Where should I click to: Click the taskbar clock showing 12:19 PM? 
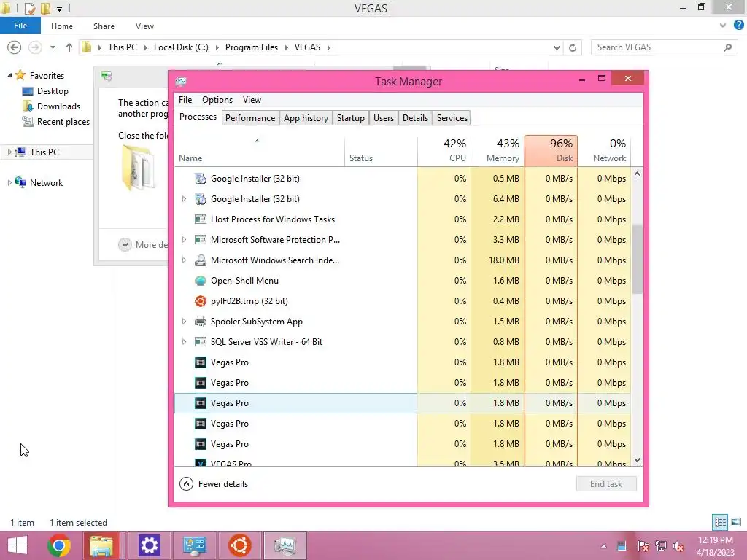click(715, 546)
